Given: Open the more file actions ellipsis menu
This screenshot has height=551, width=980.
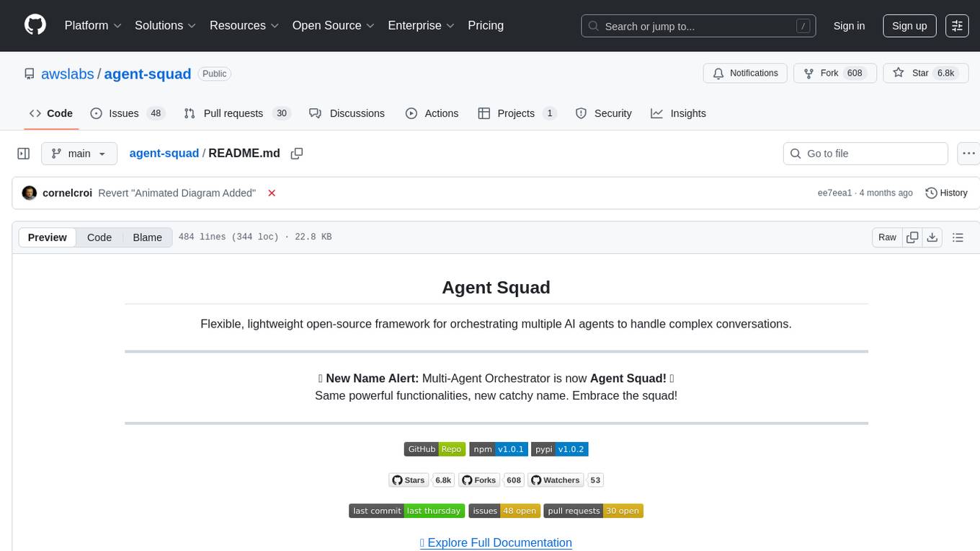Looking at the screenshot, I should [969, 154].
